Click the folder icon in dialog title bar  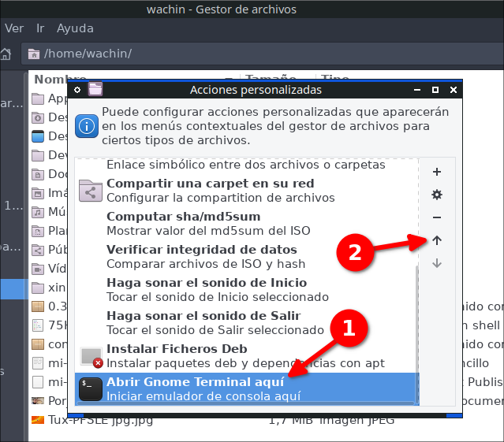[x=95, y=89]
